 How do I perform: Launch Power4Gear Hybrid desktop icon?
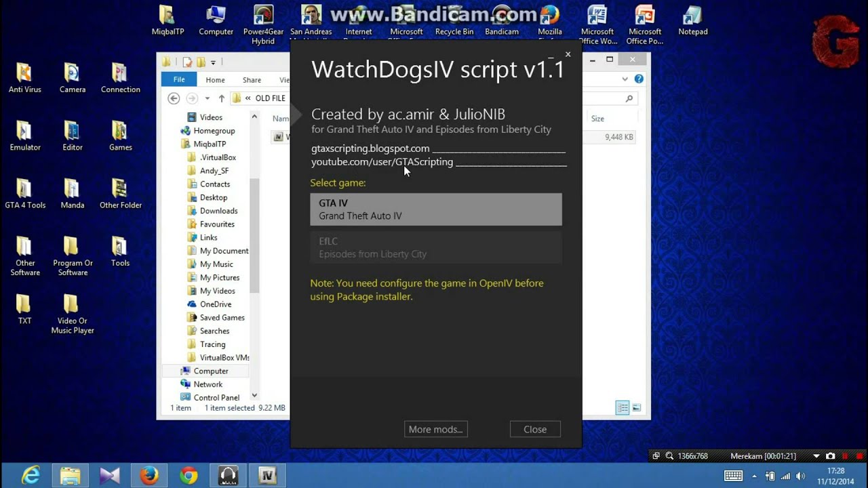263,25
